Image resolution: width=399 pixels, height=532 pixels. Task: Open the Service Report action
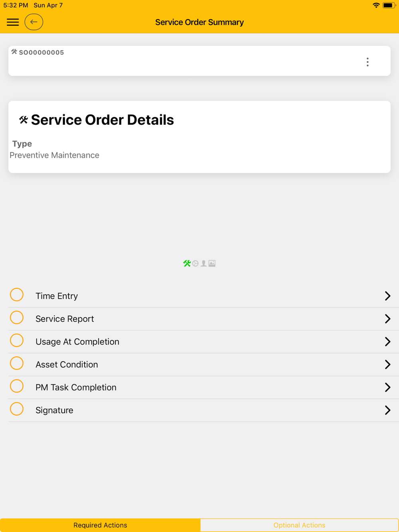65,319
